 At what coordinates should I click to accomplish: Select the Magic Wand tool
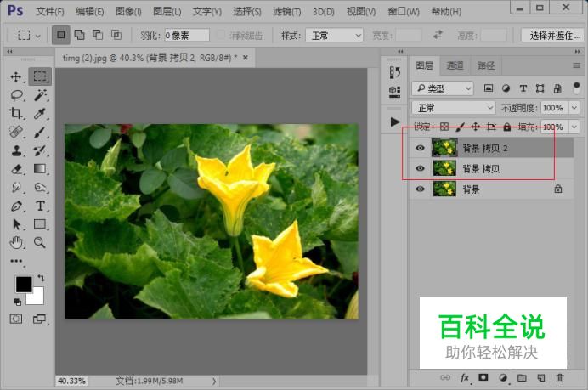pyautogui.click(x=40, y=95)
